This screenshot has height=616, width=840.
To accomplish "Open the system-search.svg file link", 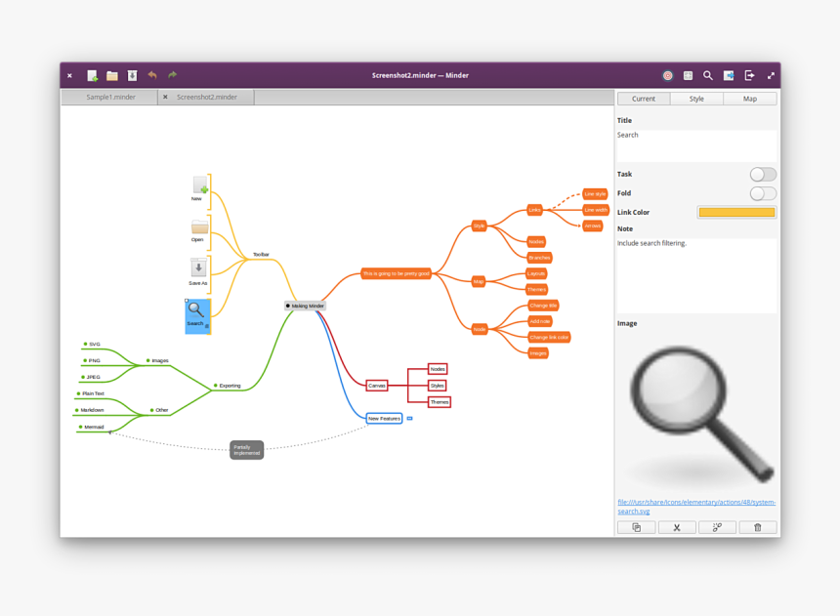I will (x=696, y=507).
